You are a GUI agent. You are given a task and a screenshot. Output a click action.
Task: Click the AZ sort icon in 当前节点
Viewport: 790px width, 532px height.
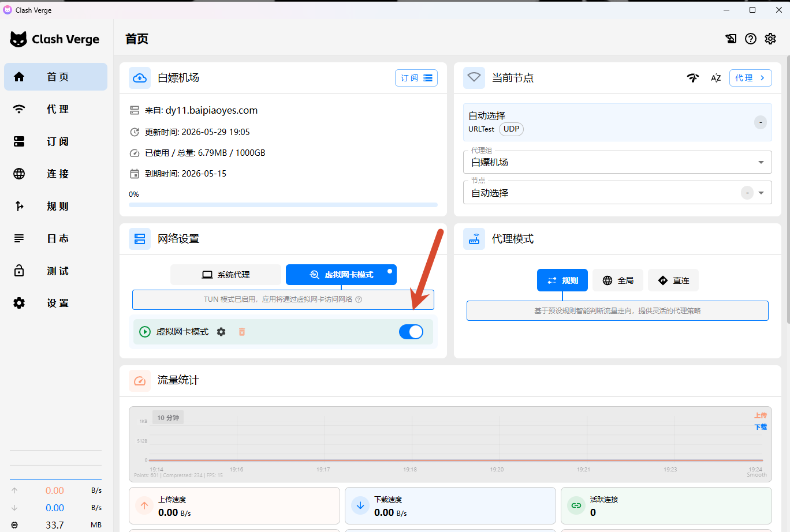[716, 78]
